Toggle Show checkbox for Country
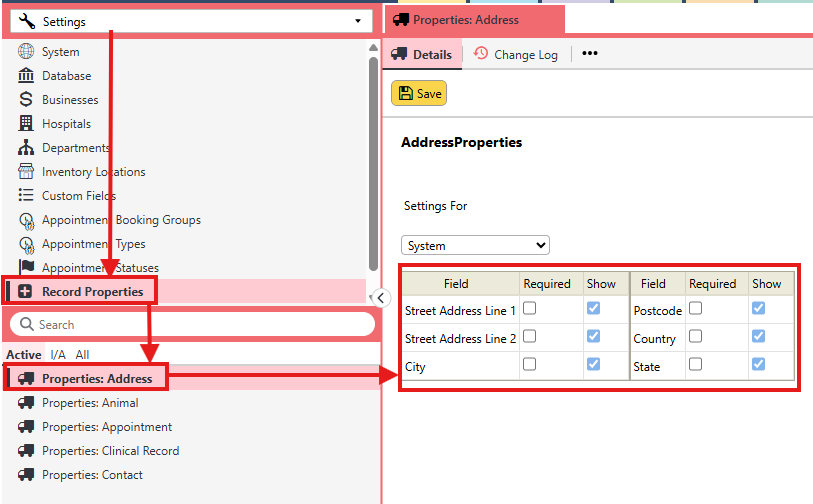Viewport: 813px width, 504px height. click(759, 337)
